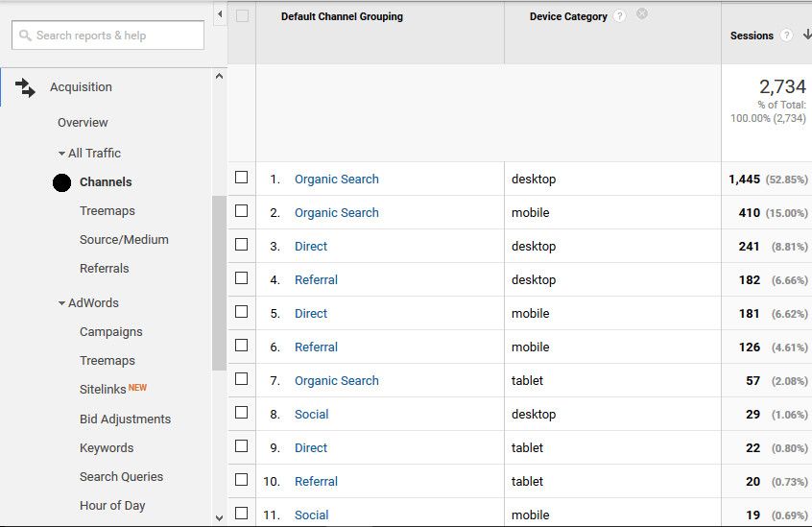This screenshot has width=812, height=527.
Task: Click the Social link in row 8
Action: 311,415
